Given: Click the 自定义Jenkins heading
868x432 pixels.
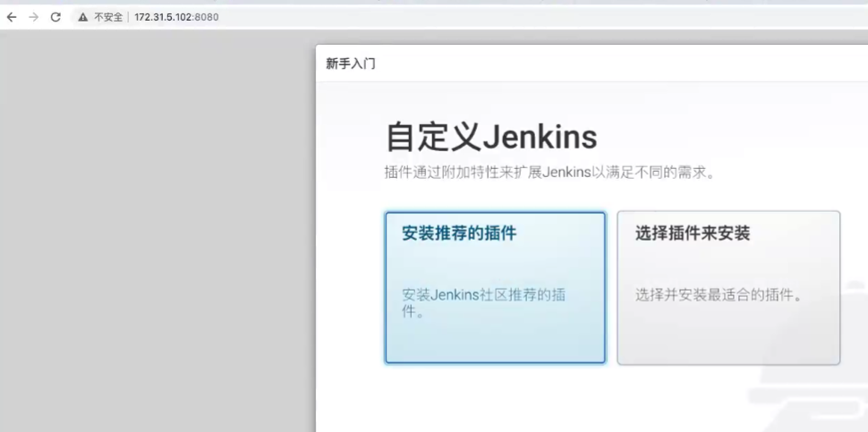Looking at the screenshot, I should click(491, 137).
